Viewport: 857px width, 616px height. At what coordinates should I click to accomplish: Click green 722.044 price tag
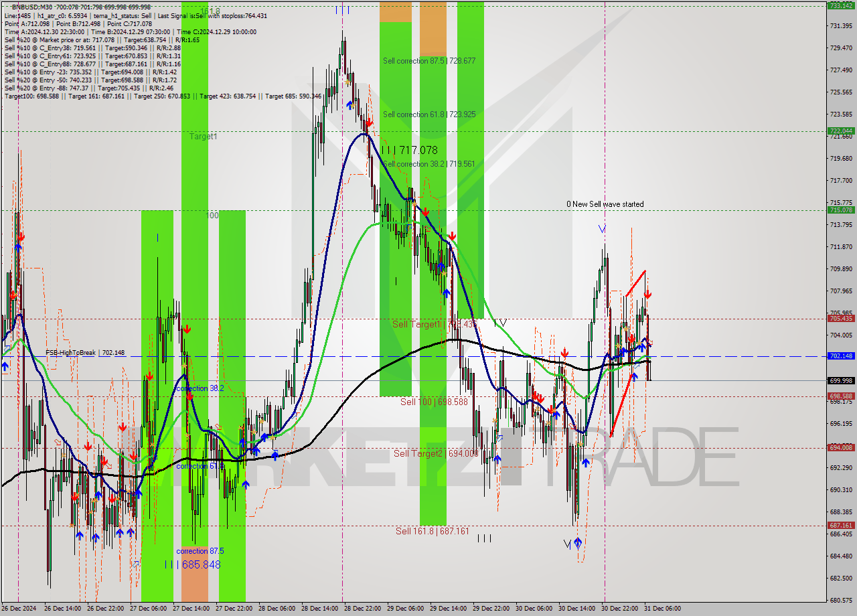pyautogui.click(x=841, y=131)
